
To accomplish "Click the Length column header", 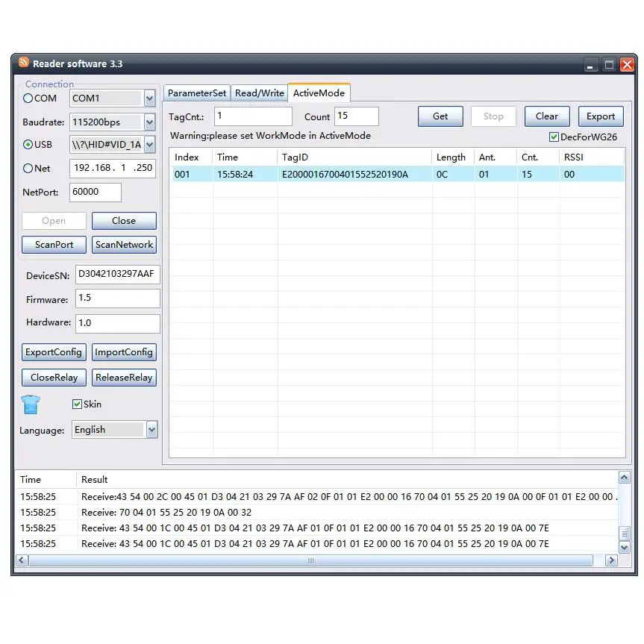I will (453, 157).
